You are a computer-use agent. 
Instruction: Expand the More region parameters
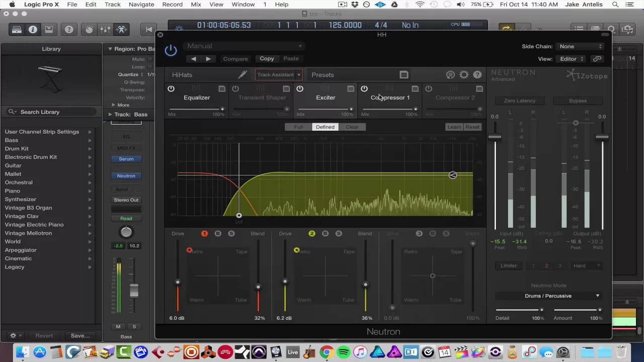click(x=114, y=105)
